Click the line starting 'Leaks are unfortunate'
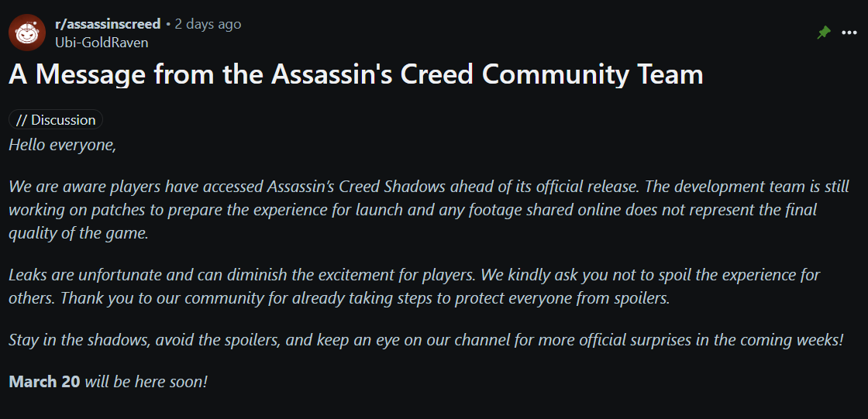This screenshot has height=419, width=868. pos(414,274)
